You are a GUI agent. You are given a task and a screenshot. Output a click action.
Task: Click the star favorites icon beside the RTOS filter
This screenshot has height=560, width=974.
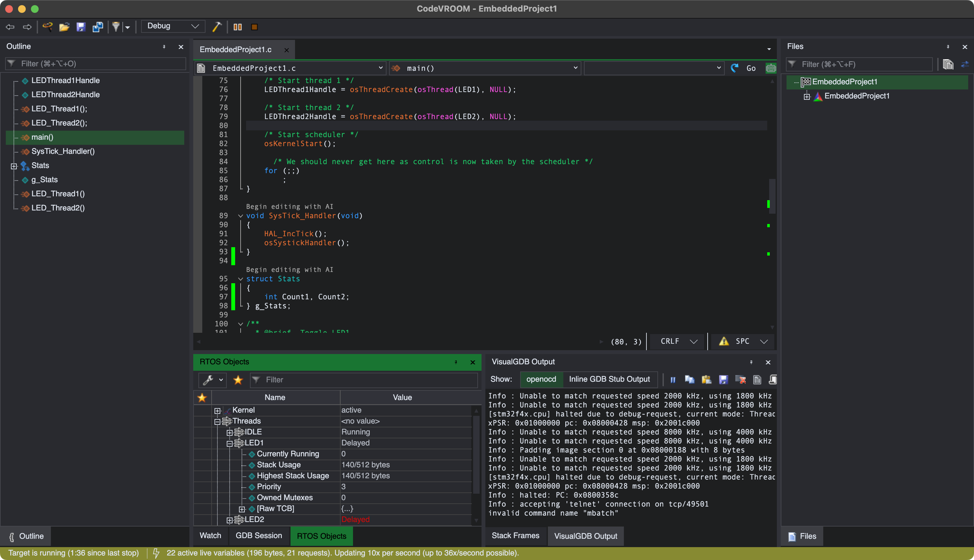[x=238, y=380]
